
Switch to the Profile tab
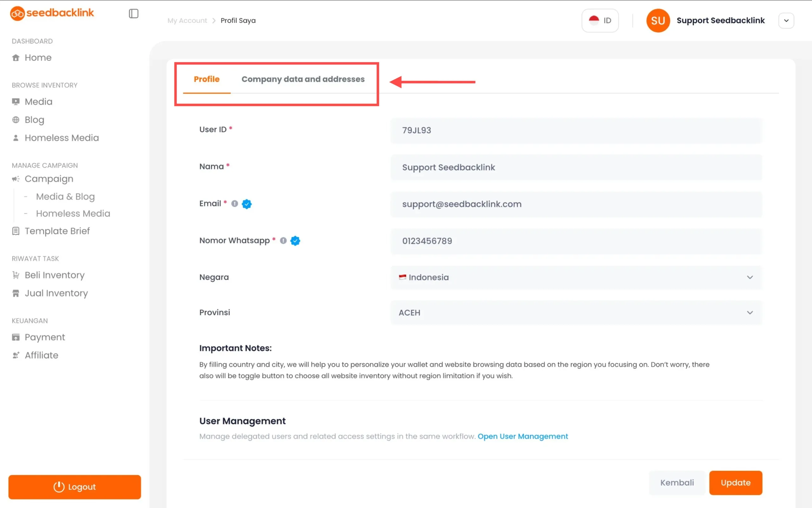[207, 79]
